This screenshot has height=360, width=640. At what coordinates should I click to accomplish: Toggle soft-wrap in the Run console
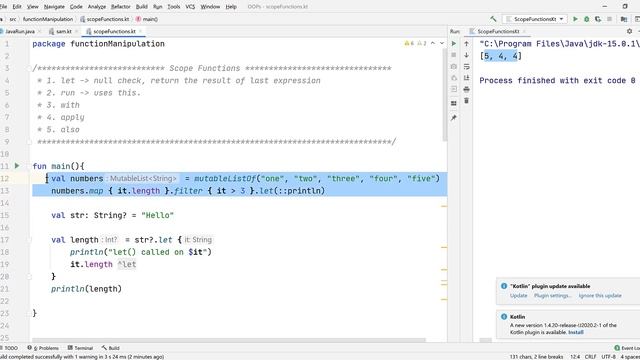(467, 66)
